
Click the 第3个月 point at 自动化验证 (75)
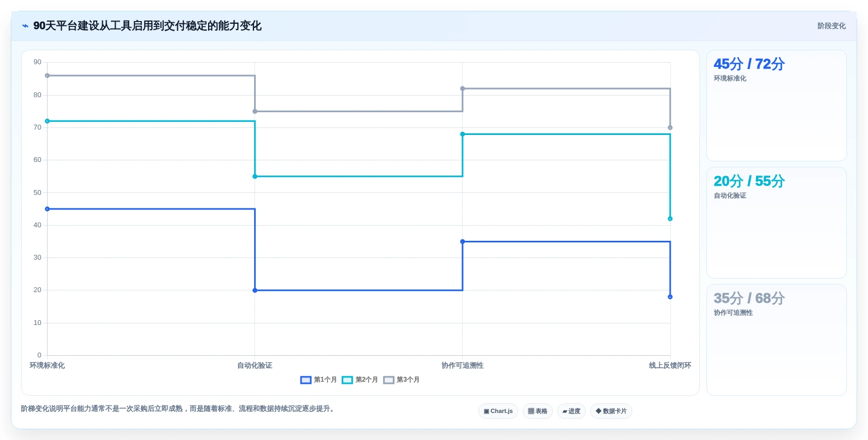point(255,111)
